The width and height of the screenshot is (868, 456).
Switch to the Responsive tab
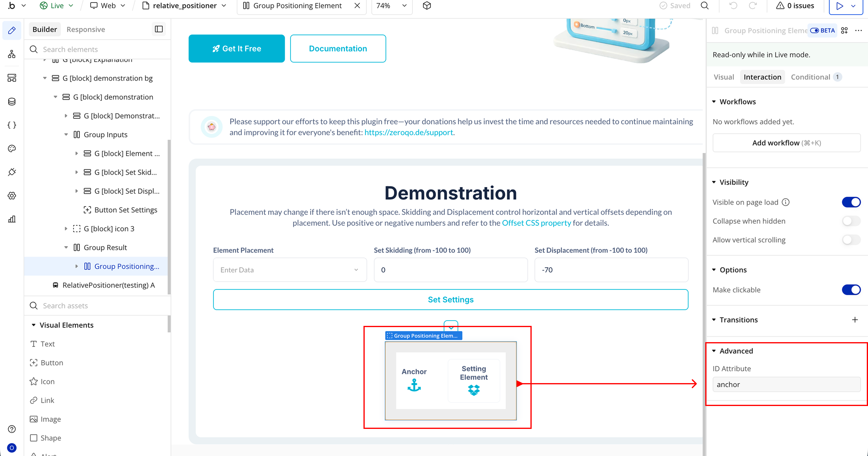coord(86,29)
